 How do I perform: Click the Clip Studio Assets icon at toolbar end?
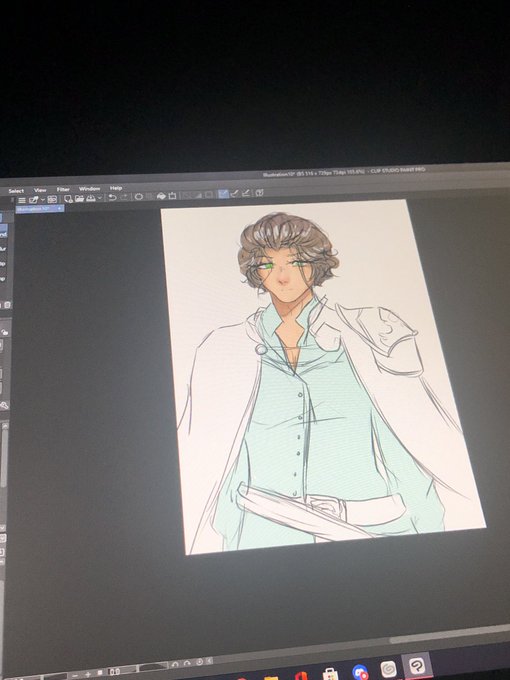point(259,192)
